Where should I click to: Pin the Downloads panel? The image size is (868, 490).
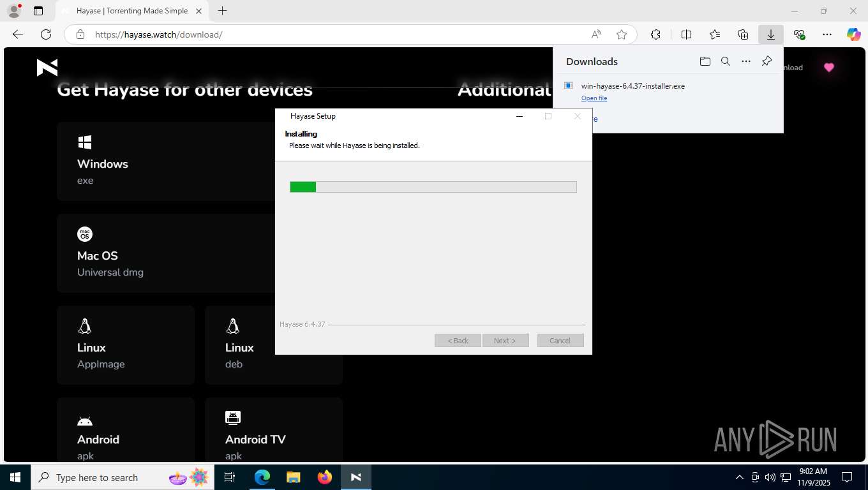[x=767, y=61]
